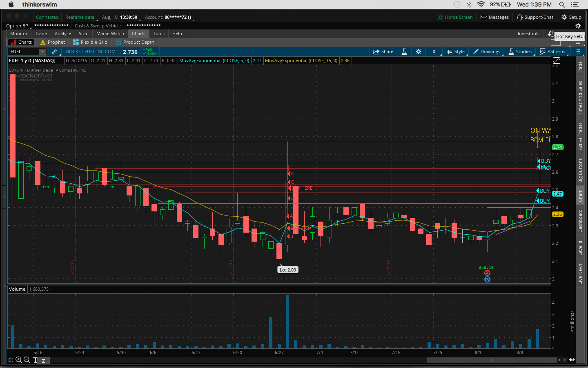The height and width of the screenshot is (368, 588).
Task: Open the Big Buttons sidebar panel
Action: click(x=580, y=170)
